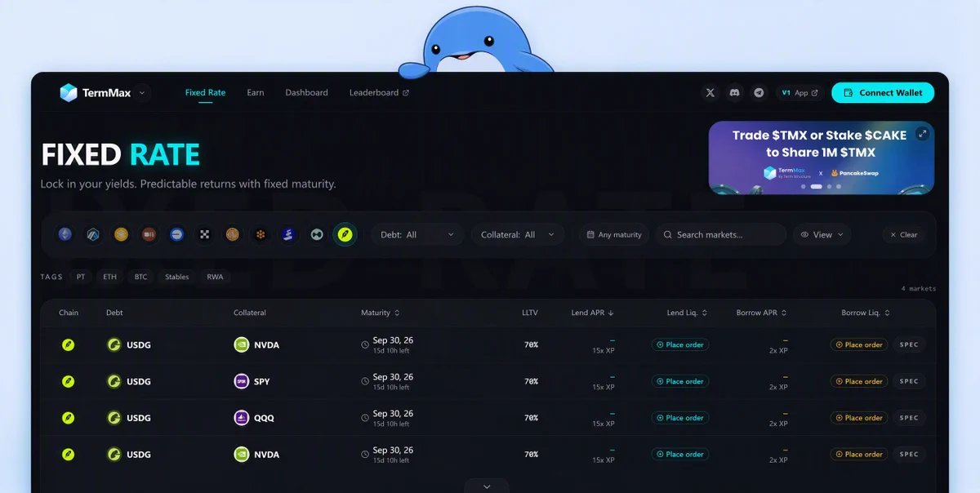Click the chain icon in the QQQ row
Viewport: 980px width, 493px height.
(x=69, y=418)
